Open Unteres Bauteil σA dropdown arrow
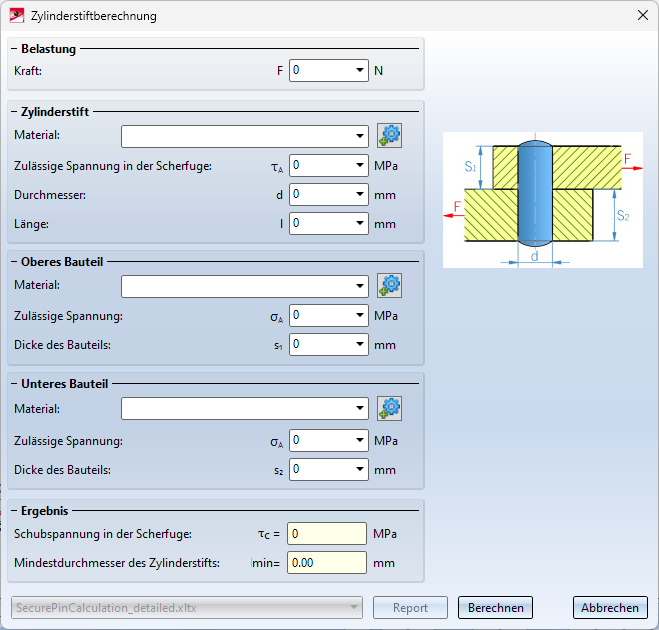The width and height of the screenshot is (659, 630). tap(360, 440)
